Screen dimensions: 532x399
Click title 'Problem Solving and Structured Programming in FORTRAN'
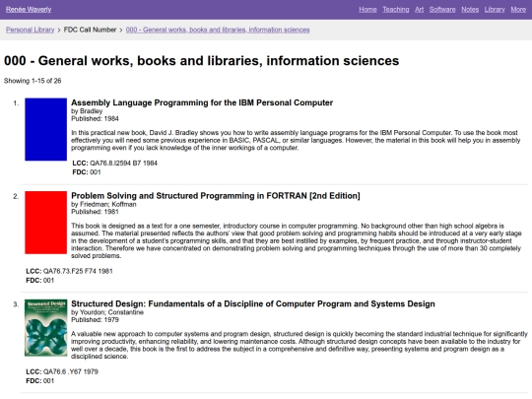[216, 196]
